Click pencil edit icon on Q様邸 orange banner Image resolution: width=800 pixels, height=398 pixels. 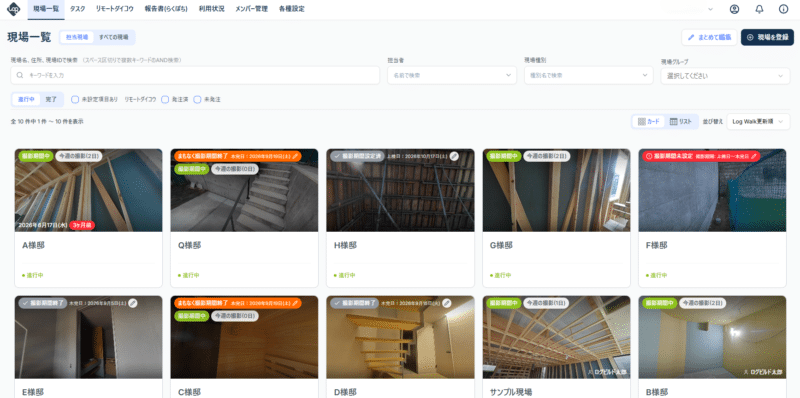click(x=295, y=156)
